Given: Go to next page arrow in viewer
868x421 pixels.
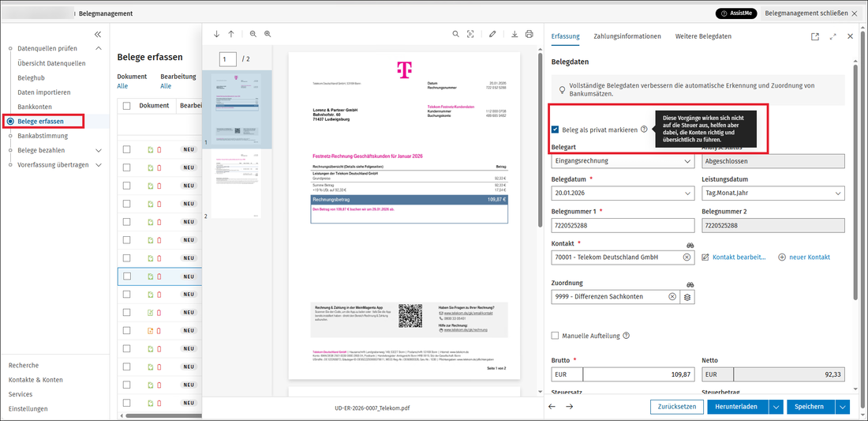Looking at the screenshot, I should pos(216,34).
